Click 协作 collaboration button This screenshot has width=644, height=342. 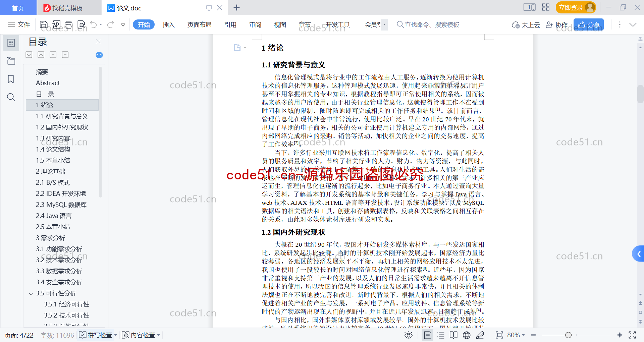[557, 24]
